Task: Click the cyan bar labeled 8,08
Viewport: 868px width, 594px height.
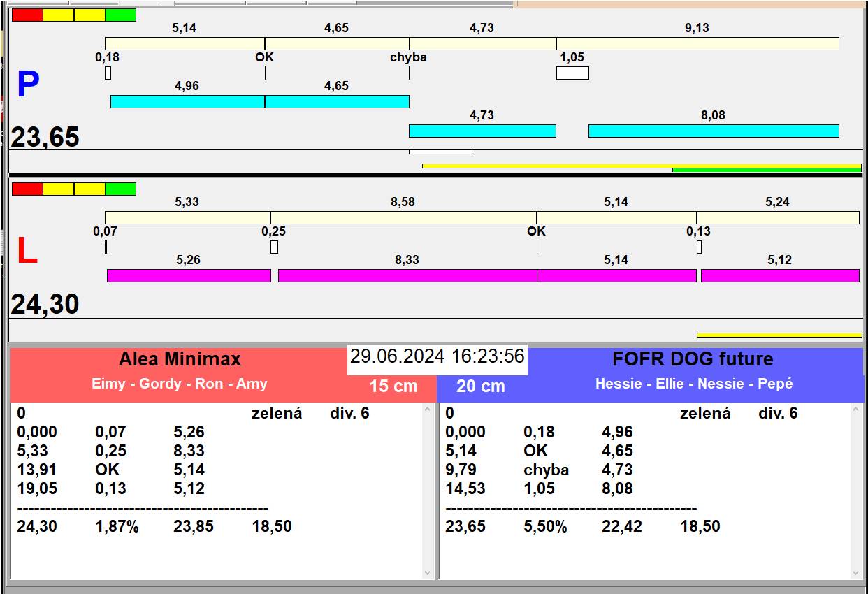Action: coord(714,131)
